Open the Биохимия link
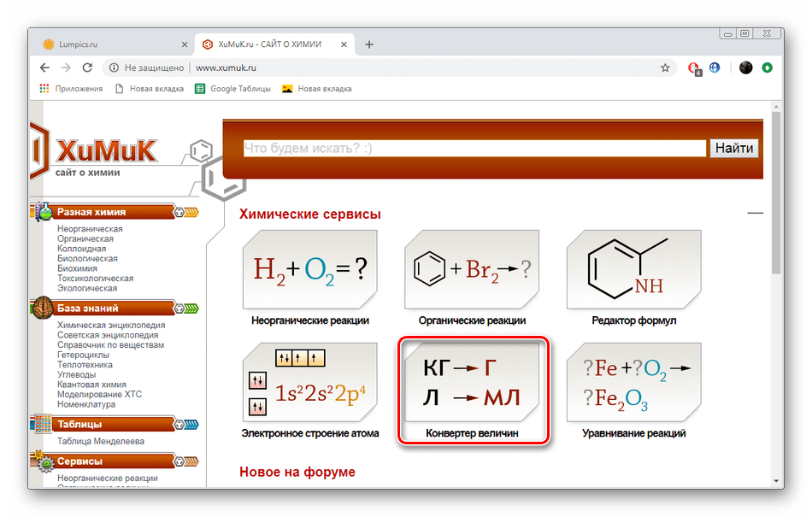812x517 pixels. [77, 268]
